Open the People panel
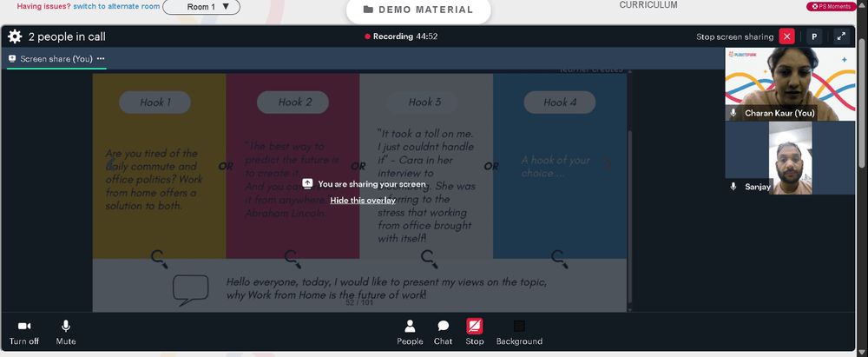 click(410, 327)
